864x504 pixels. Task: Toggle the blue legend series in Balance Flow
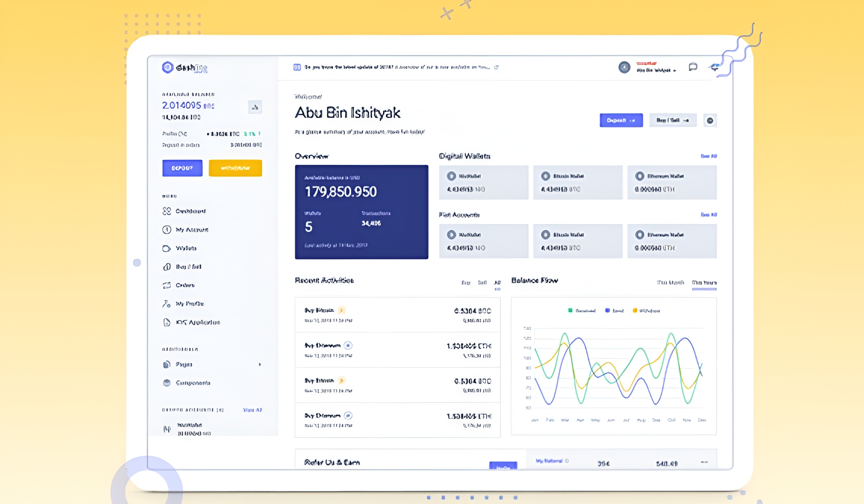pyautogui.click(x=614, y=311)
